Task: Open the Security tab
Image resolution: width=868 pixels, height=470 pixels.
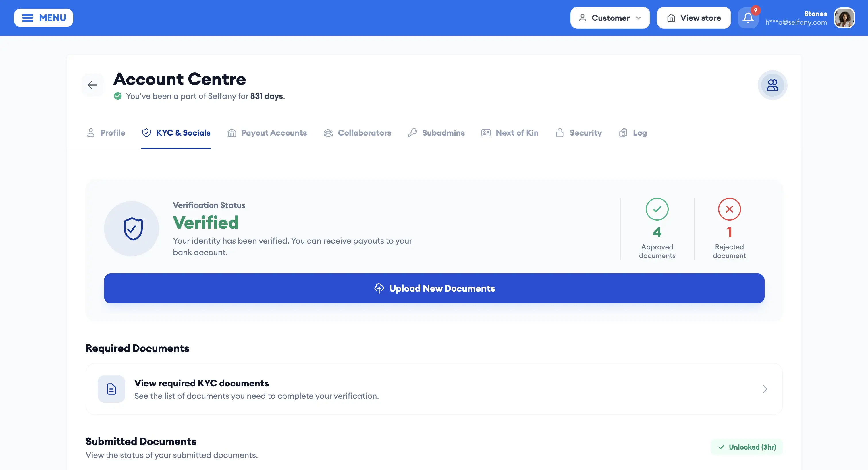Action: click(578, 133)
